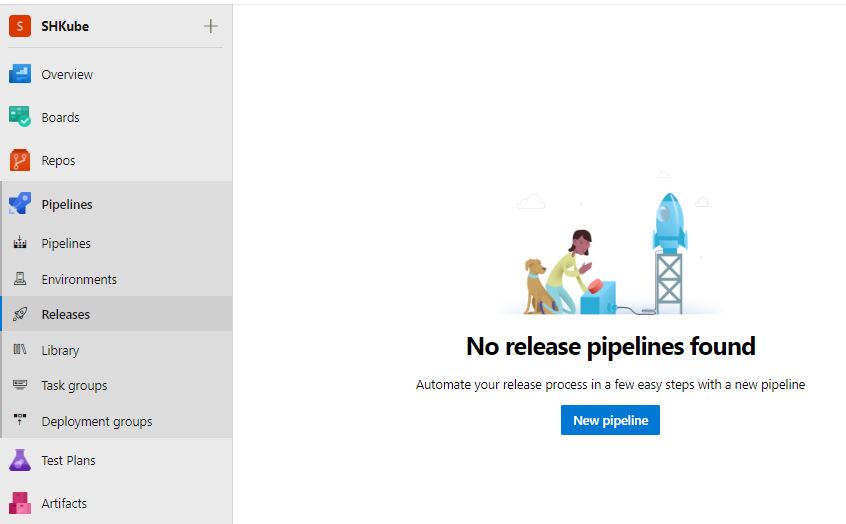846x524 pixels.
Task: Open Pipelines under the Pipelines hub
Action: 66,244
